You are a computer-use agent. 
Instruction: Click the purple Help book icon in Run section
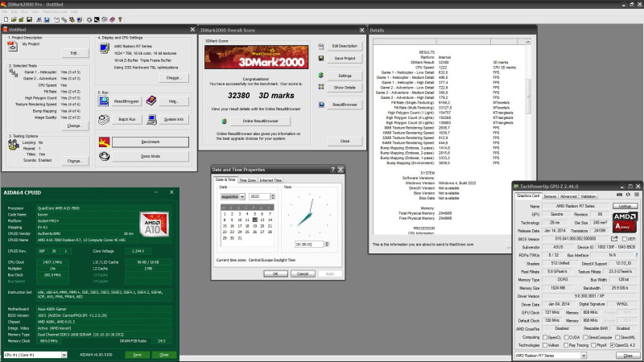[151, 101]
